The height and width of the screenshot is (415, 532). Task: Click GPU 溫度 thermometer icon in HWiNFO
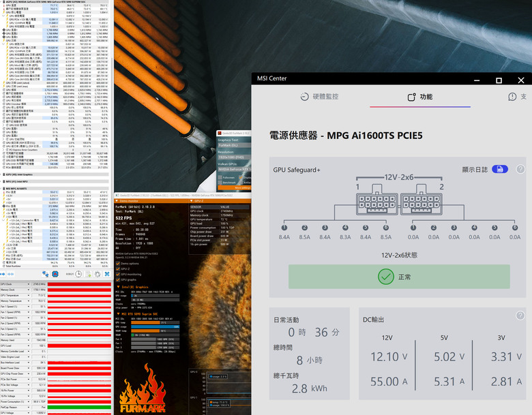3,5
